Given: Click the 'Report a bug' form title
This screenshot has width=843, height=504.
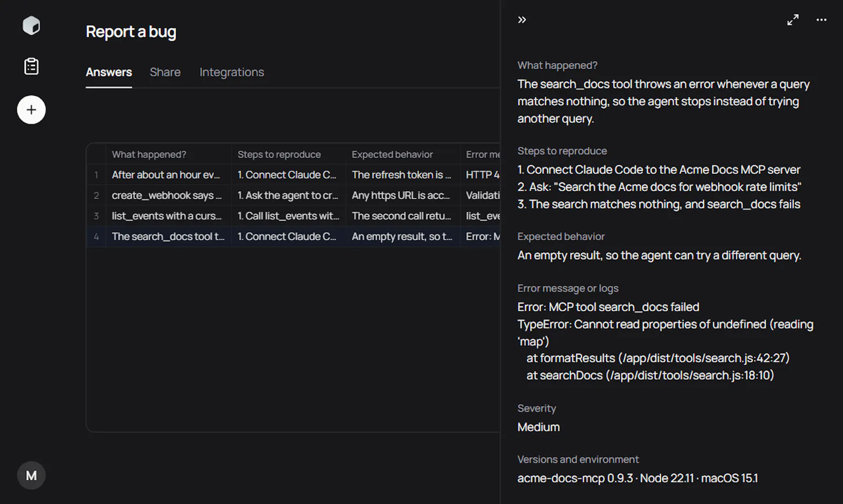Looking at the screenshot, I should pyautogui.click(x=131, y=32).
